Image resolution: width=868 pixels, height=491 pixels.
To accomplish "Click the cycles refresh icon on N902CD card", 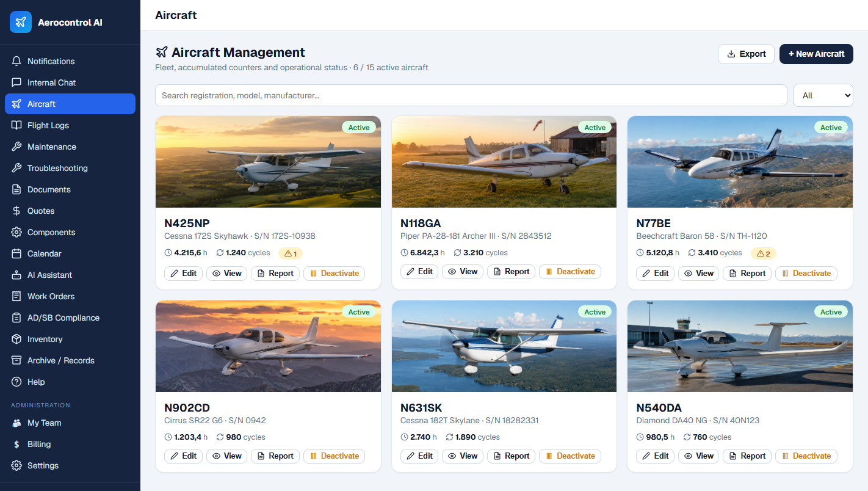I will tap(220, 437).
